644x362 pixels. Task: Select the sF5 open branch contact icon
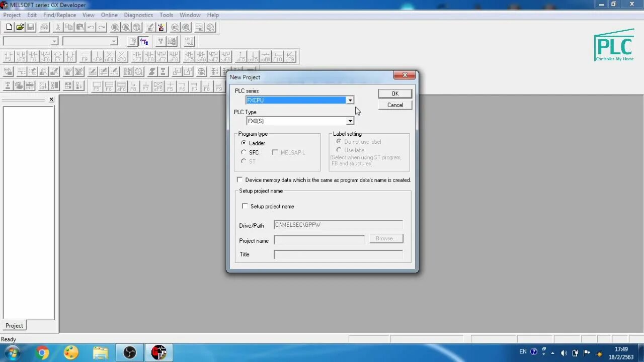click(21, 56)
